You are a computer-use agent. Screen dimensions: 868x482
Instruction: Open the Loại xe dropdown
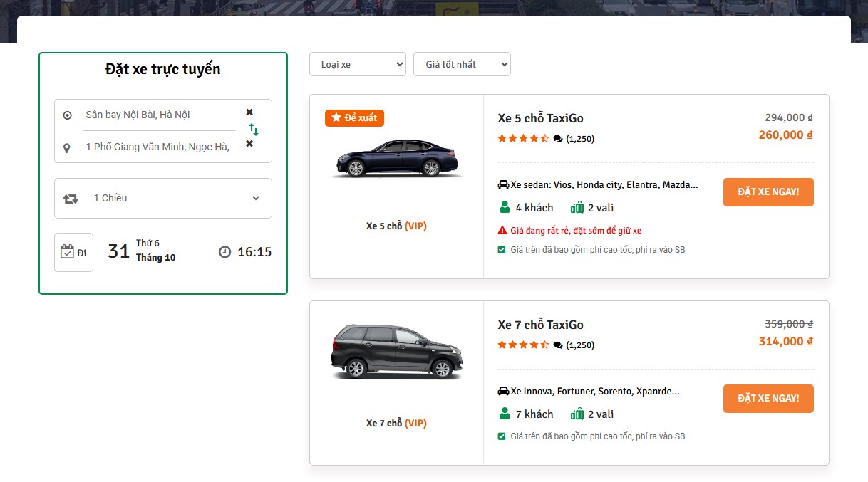pos(357,64)
